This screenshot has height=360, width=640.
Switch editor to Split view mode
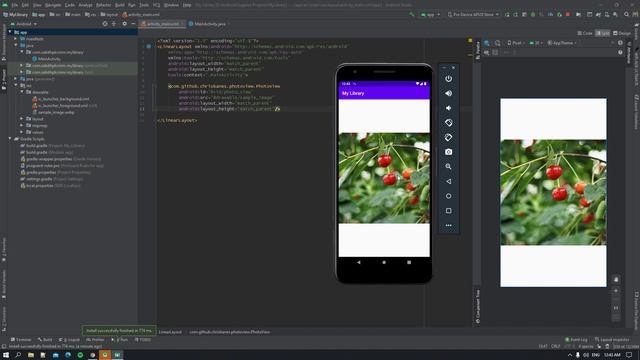tap(602, 33)
